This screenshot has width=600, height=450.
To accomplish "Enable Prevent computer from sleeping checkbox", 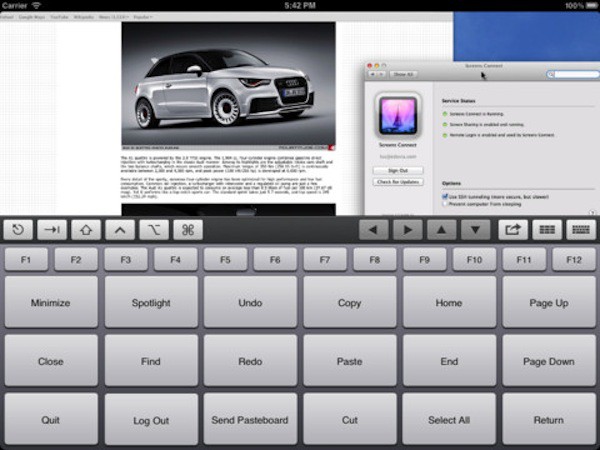I will 444,205.
